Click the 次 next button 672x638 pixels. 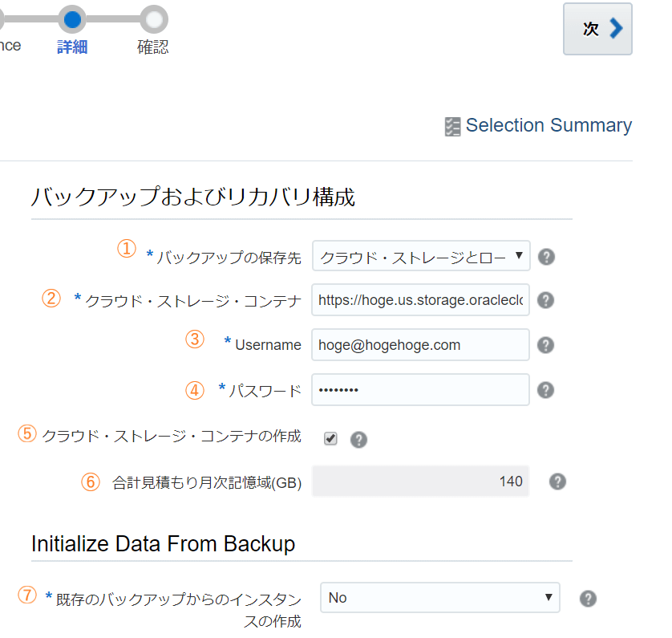coord(597,29)
